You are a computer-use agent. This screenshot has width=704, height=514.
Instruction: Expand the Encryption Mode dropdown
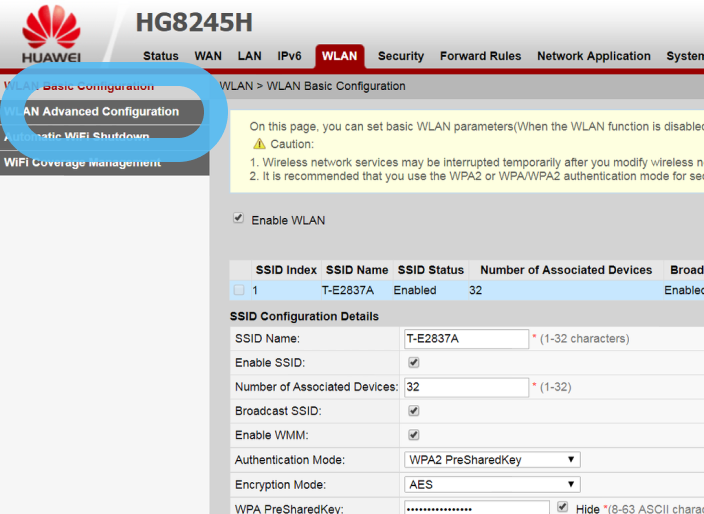(492, 484)
